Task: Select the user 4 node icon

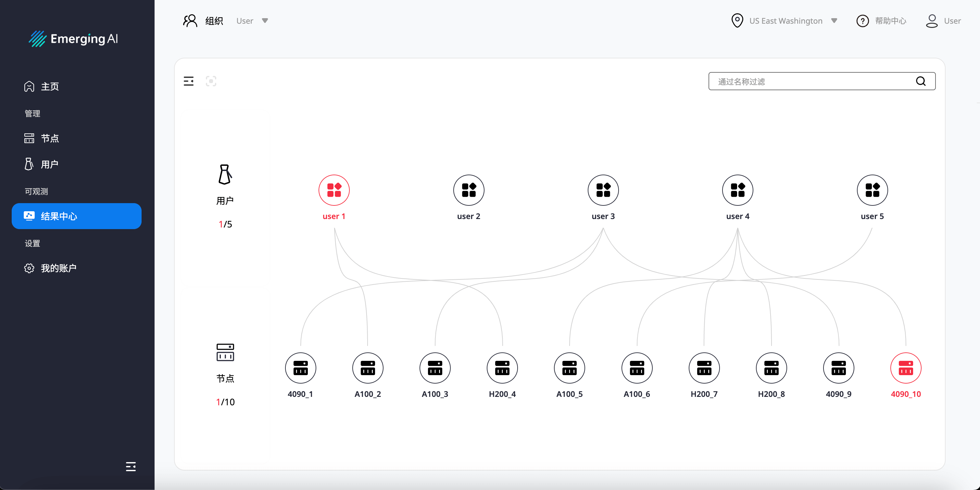Action: (737, 190)
